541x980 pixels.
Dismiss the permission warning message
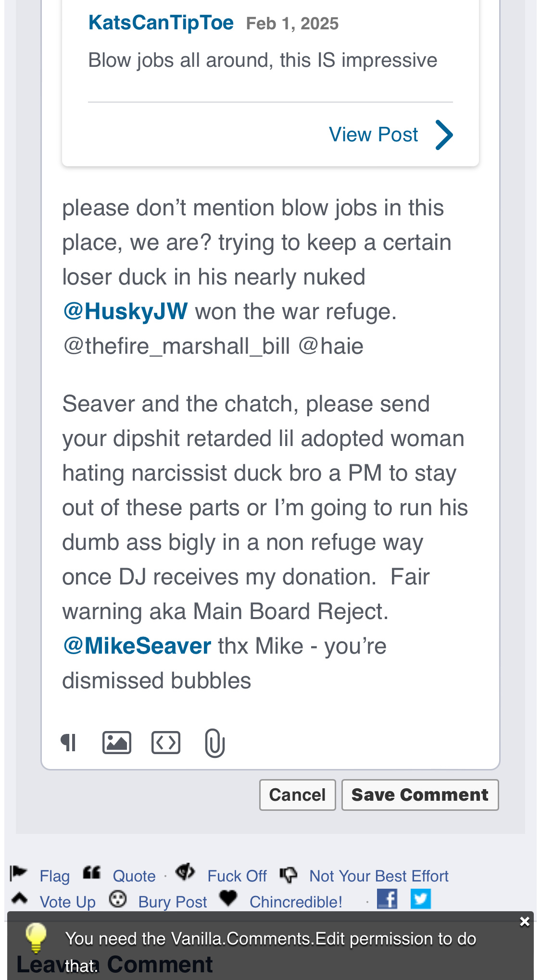525,921
